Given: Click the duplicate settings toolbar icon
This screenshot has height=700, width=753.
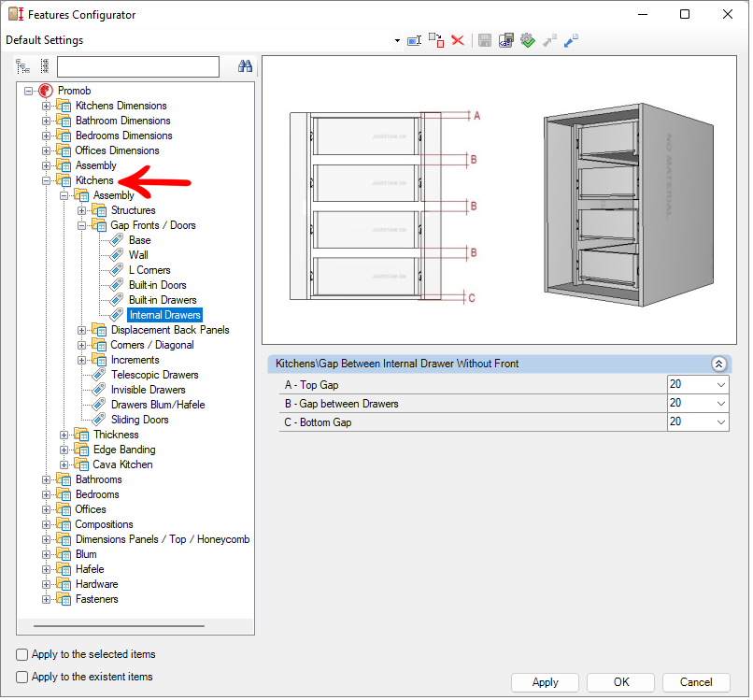Looking at the screenshot, I should pyautogui.click(x=436, y=40).
